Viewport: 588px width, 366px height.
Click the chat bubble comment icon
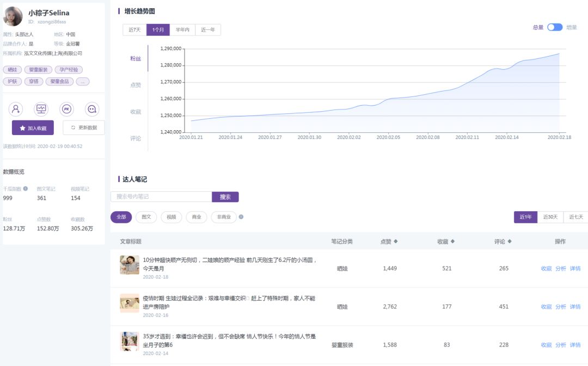92,109
